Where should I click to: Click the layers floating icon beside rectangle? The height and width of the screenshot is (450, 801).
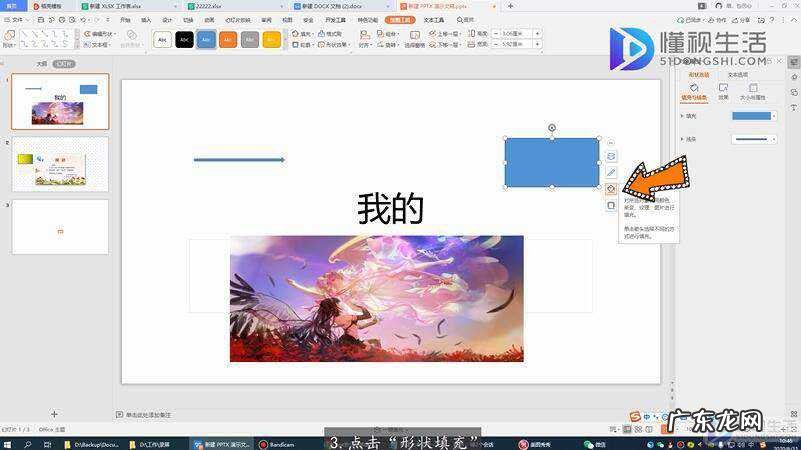(611, 156)
